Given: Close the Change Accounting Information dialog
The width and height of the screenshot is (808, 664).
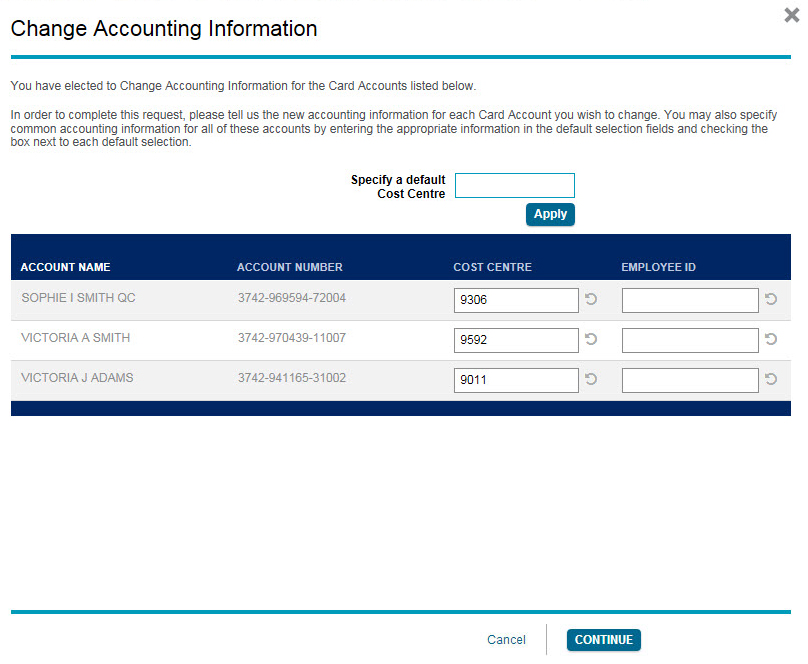Looking at the screenshot, I should 792,15.
